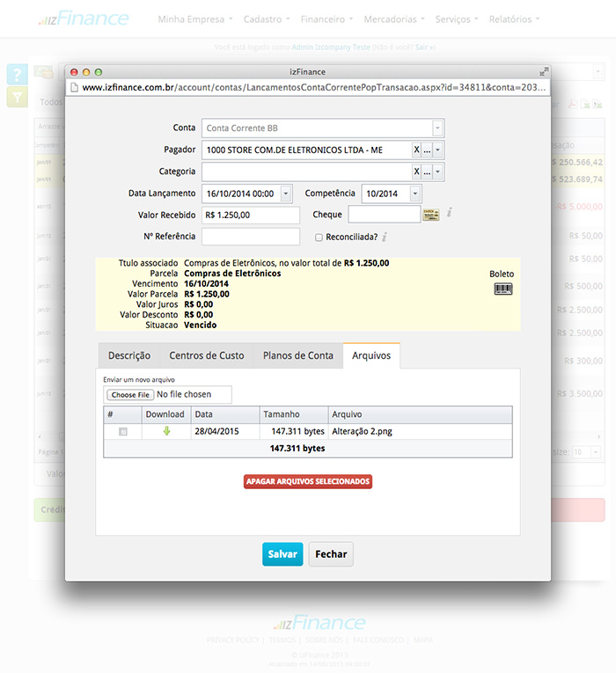Click the info icon beside the cheque icon

tap(449, 213)
